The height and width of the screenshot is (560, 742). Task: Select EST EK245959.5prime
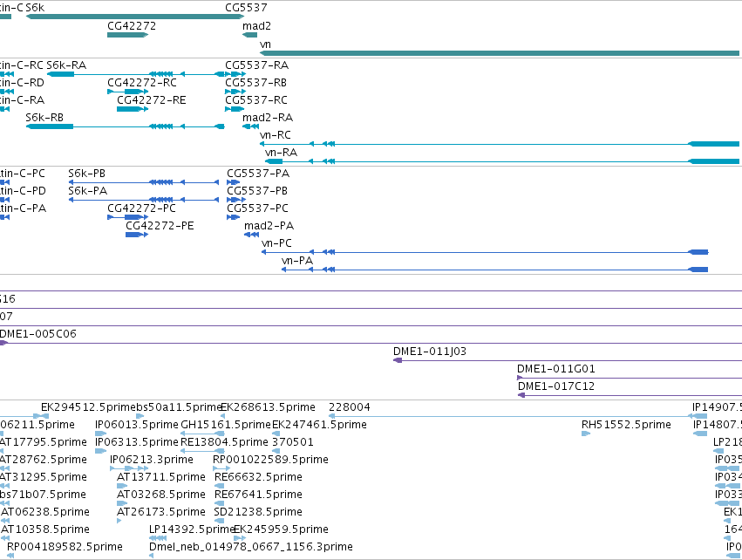click(240, 539)
